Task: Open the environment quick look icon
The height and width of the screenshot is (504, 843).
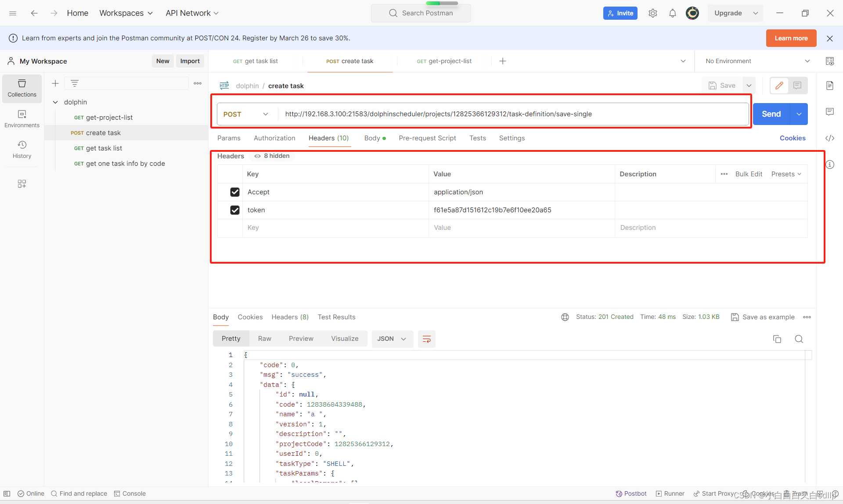Action: [x=830, y=61]
